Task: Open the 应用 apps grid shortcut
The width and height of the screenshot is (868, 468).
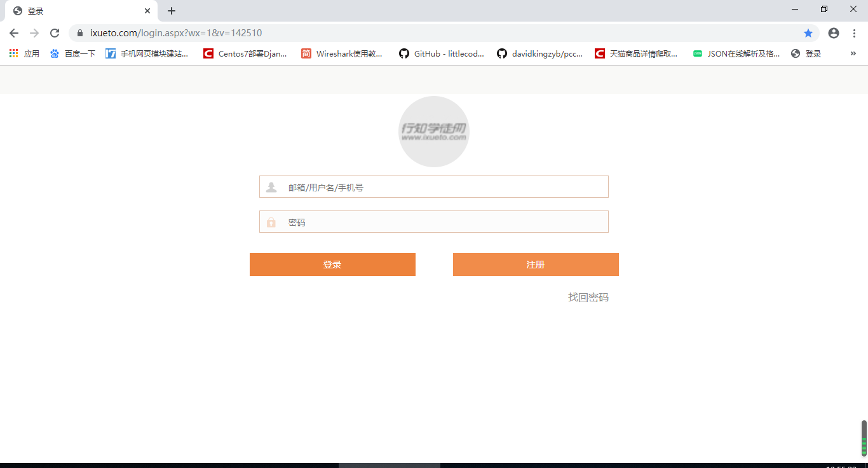Action: (x=24, y=54)
